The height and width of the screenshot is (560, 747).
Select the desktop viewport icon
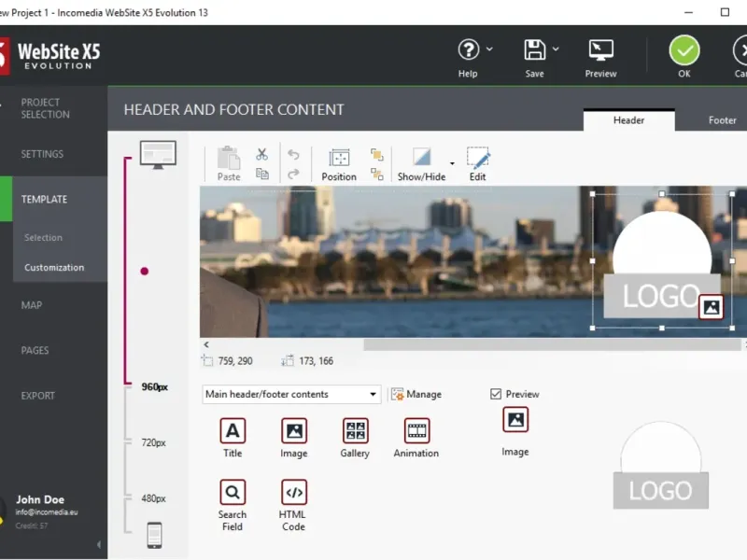[x=158, y=154]
